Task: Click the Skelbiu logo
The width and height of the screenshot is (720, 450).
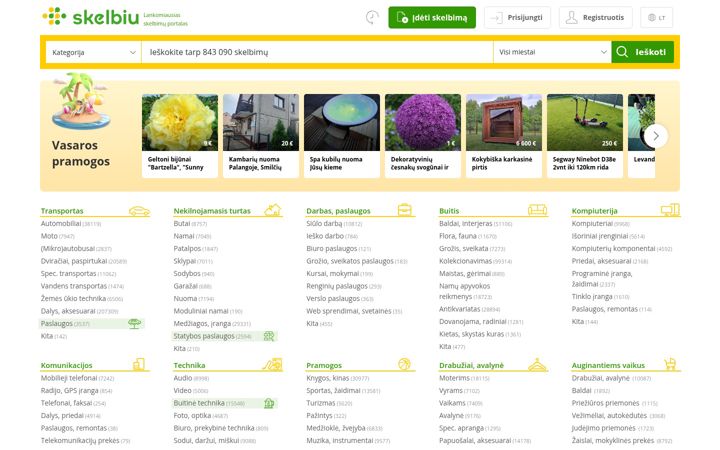Action: pyautogui.click(x=91, y=17)
